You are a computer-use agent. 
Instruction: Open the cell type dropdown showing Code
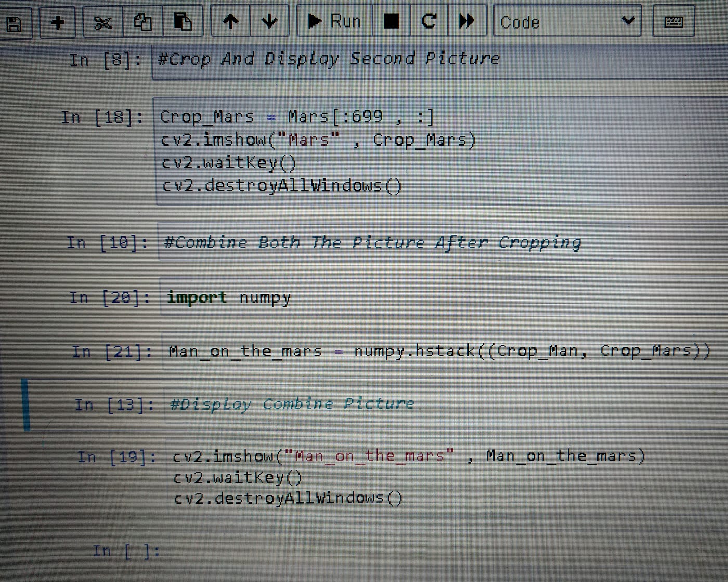(567, 21)
